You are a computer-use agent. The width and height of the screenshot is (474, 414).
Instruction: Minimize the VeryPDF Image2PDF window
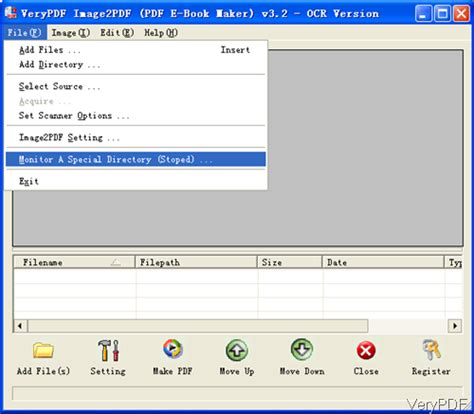423,14
